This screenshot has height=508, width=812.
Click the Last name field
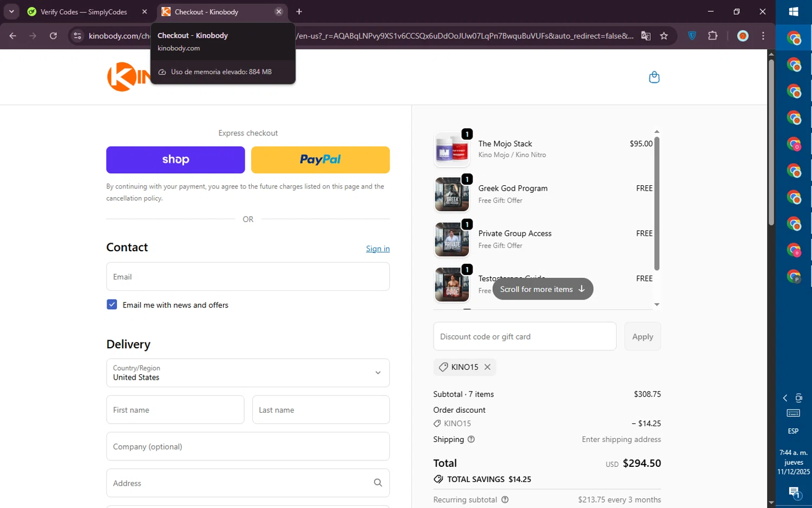point(321,410)
